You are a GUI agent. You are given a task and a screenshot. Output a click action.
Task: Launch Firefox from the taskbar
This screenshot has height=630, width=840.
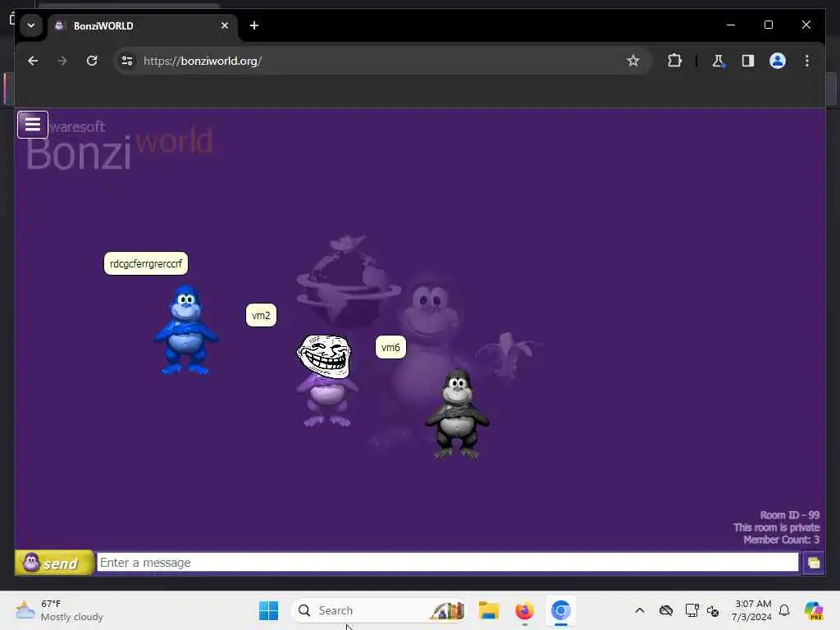pos(524,610)
